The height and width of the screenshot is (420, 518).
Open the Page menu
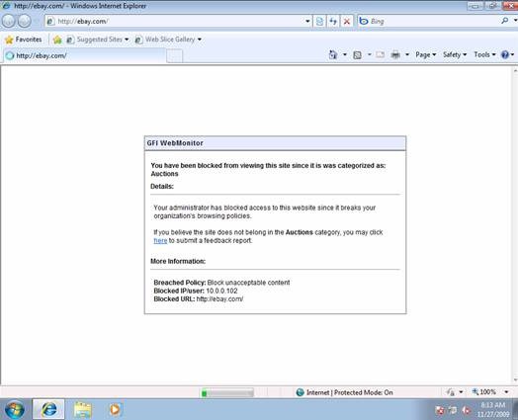pos(426,54)
